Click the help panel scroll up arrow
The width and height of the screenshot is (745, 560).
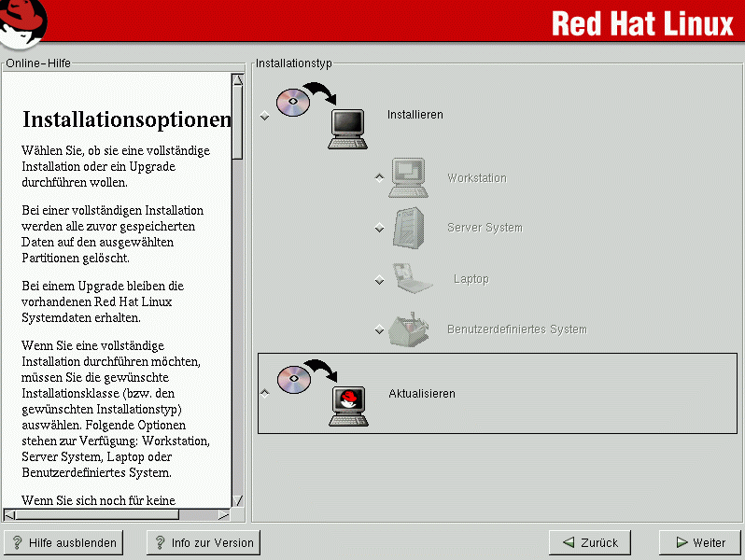[x=237, y=80]
